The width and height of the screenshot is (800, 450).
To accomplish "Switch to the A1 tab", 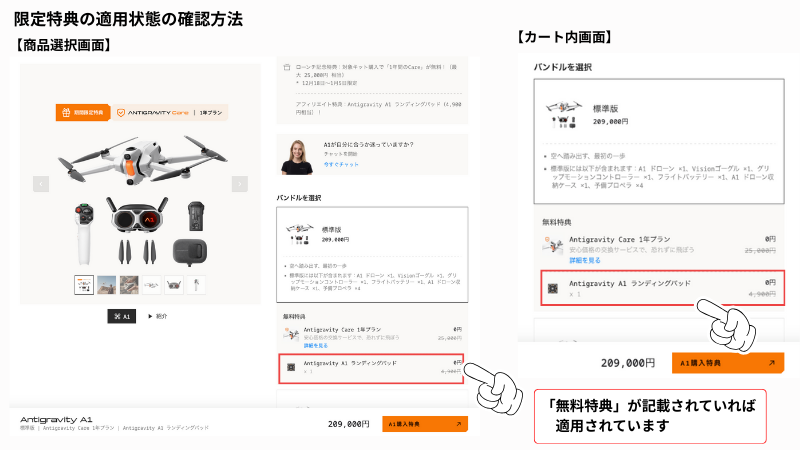I will tap(121, 316).
